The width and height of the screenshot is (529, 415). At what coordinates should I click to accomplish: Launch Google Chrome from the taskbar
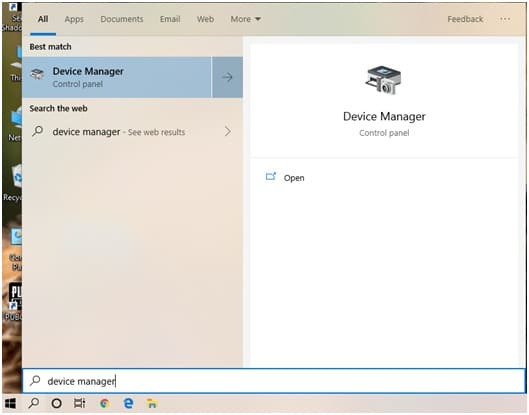pos(104,403)
